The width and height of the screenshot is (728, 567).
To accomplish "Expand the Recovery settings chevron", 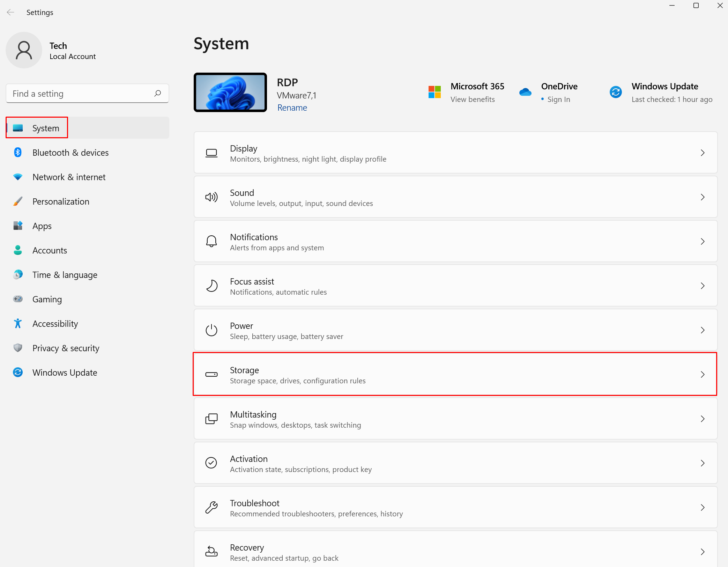I will pyautogui.click(x=703, y=552).
